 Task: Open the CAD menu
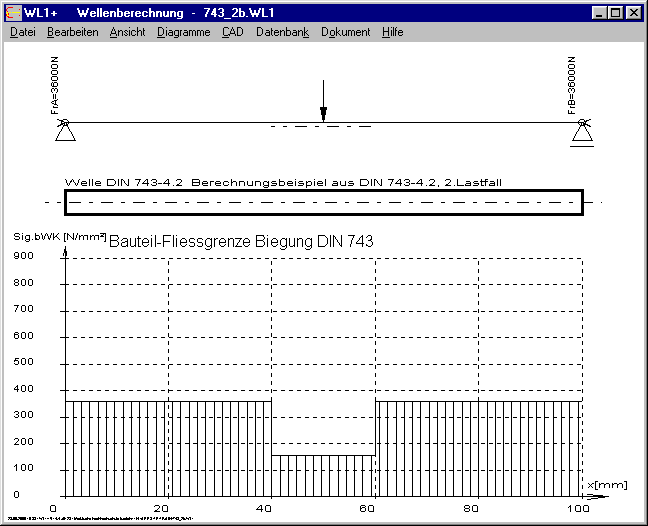coord(232,32)
